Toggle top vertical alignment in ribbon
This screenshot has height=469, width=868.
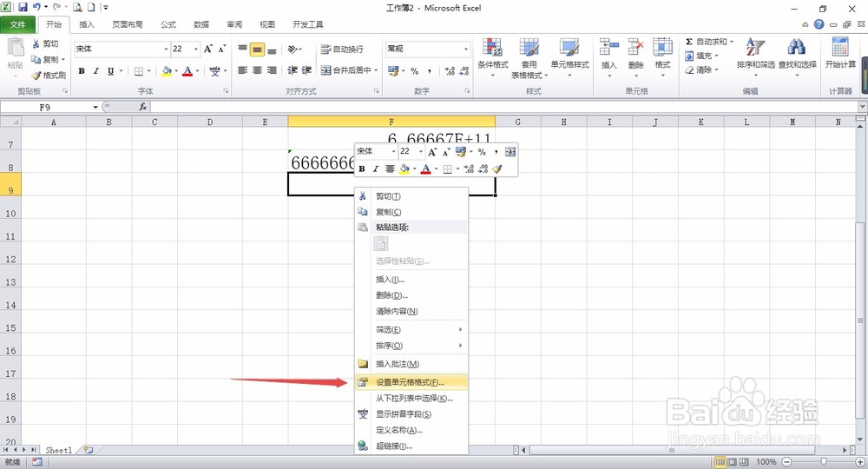point(242,49)
